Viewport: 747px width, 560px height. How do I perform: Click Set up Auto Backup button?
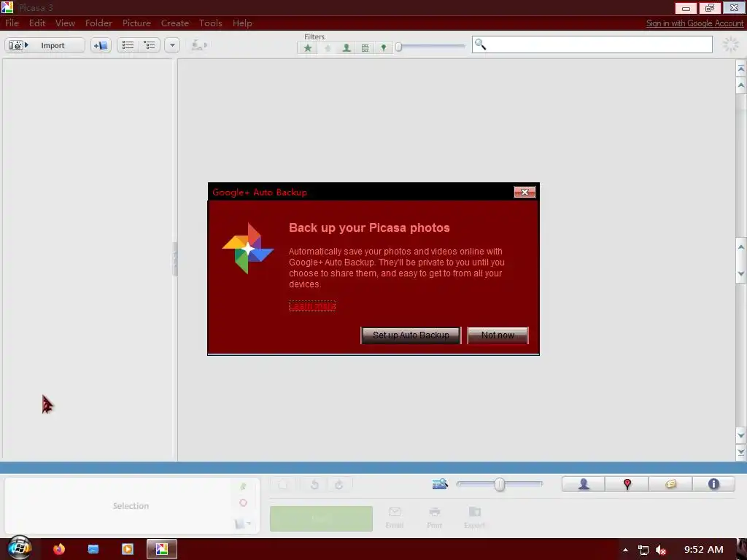coord(411,335)
